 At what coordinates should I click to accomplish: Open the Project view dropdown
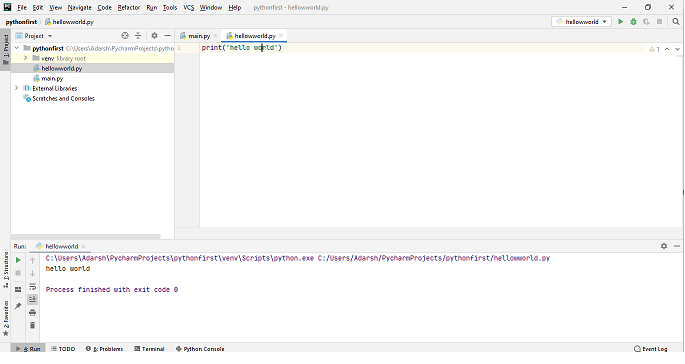click(x=34, y=36)
